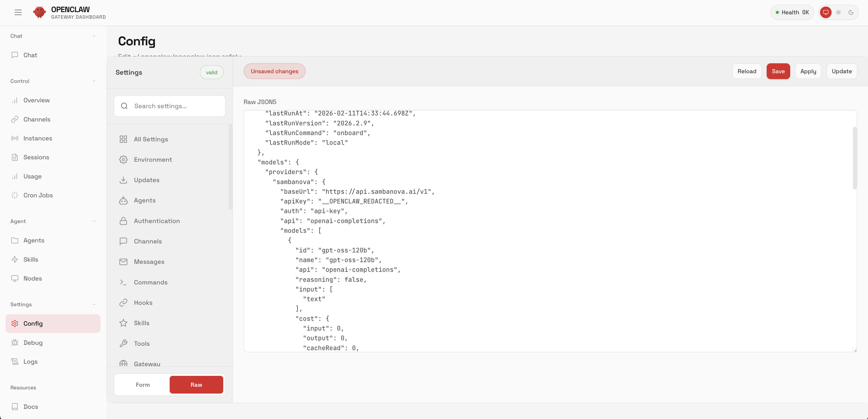Open Instances broadcast icon
Viewport: 868px width, 419px height.
[x=15, y=138]
